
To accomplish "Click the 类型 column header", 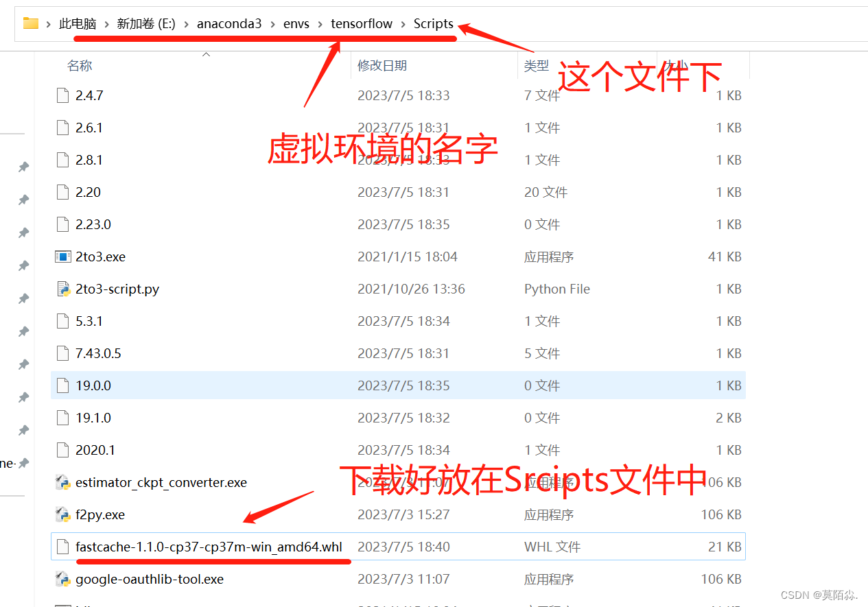I will coord(536,65).
